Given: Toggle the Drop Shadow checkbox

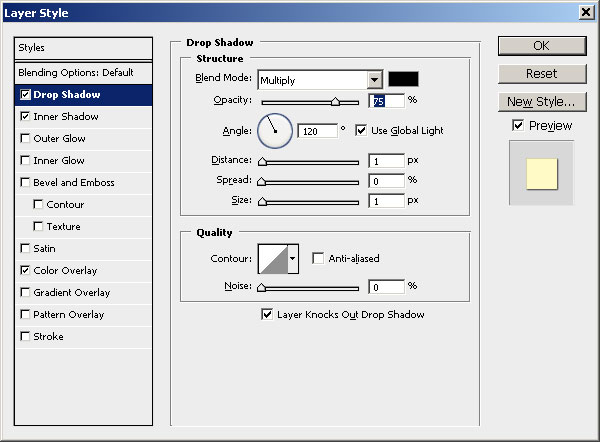Looking at the screenshot, I should point(25,95).
